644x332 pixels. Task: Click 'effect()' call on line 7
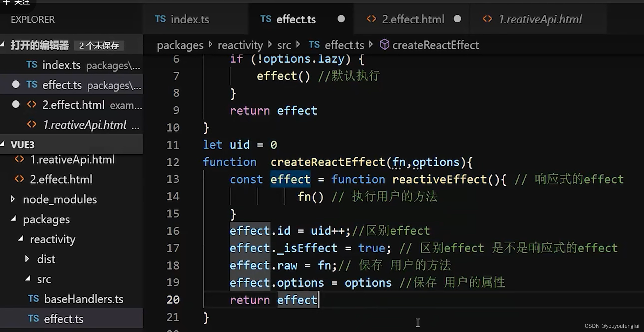pyautogui.click(x=283, y=76)
